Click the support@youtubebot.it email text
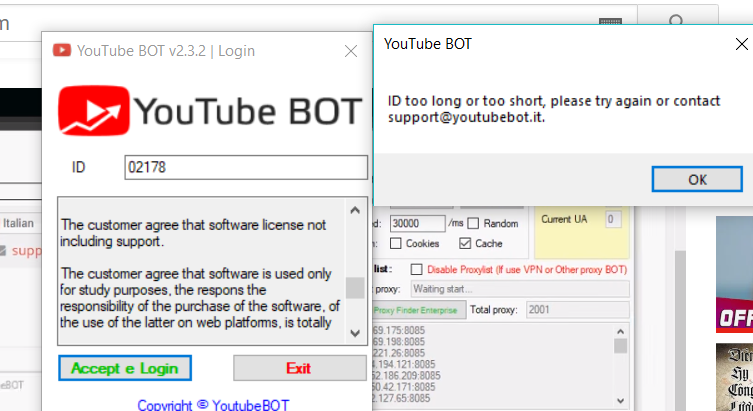This screenshot has width=753, height=411. (466, 117)
